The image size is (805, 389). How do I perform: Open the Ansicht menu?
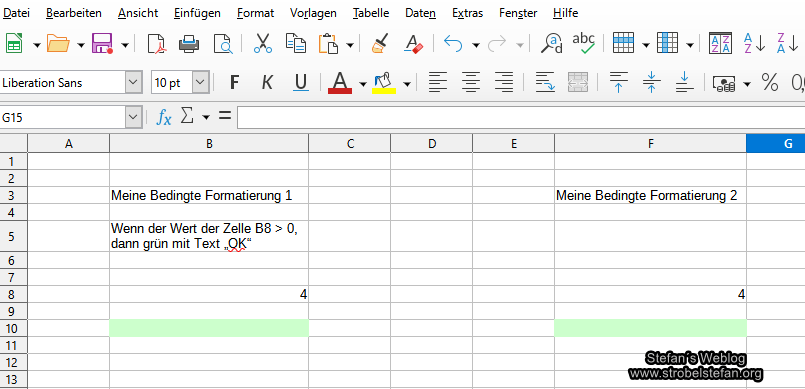(138, 13)
